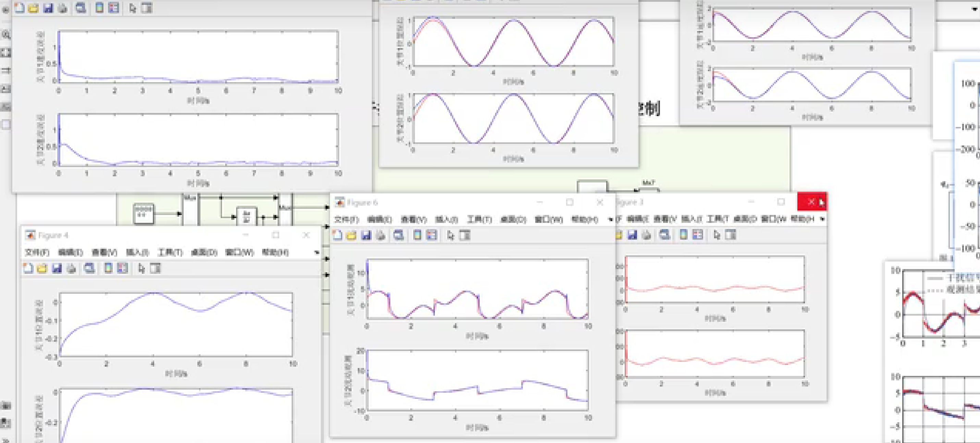The image size is (980, 443).
Task: Open 插入(I) menu in Figure 6 window
Action: pos(446,219)
